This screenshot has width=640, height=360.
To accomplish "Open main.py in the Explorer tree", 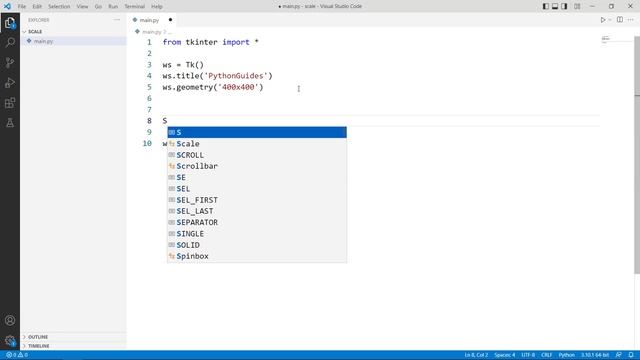I will tap(73, 41).
